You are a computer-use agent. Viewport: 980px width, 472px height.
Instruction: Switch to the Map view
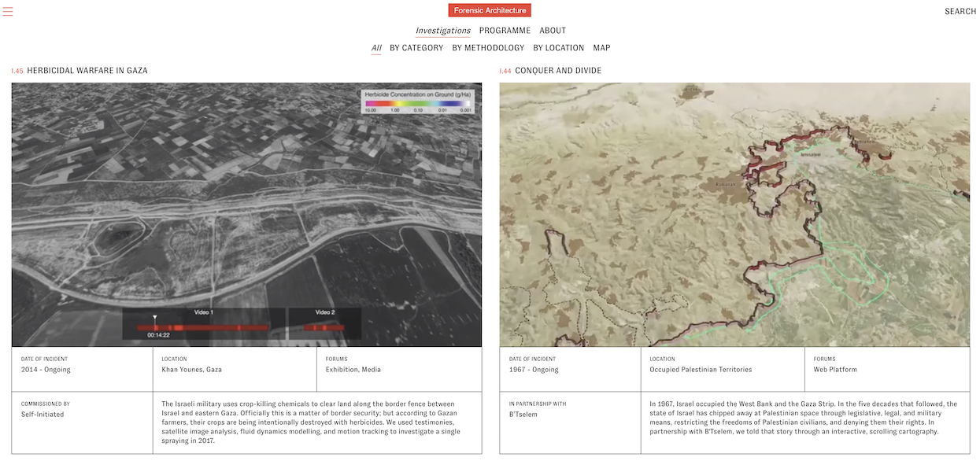click(601, 48)
